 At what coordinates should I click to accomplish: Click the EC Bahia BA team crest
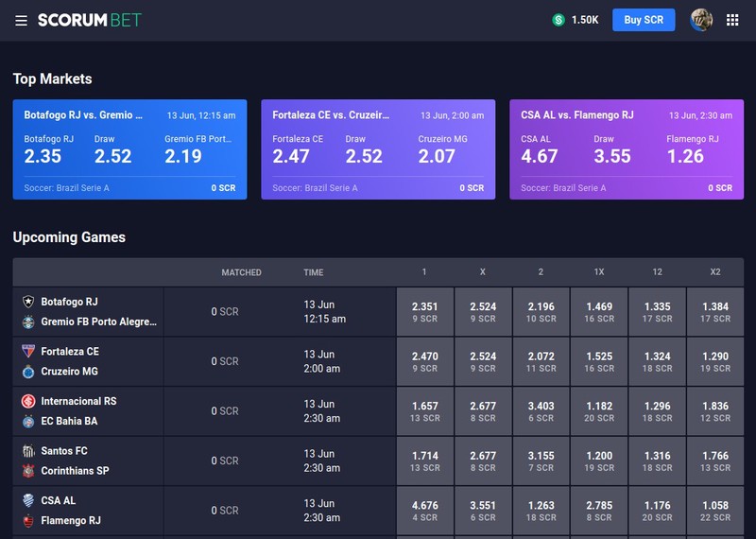tap(28, 421)
